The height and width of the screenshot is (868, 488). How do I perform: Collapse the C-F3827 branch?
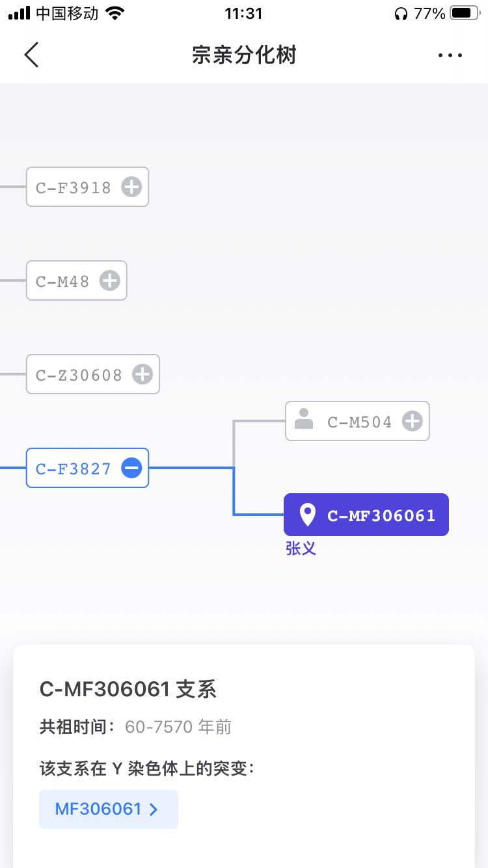[131, 468]
